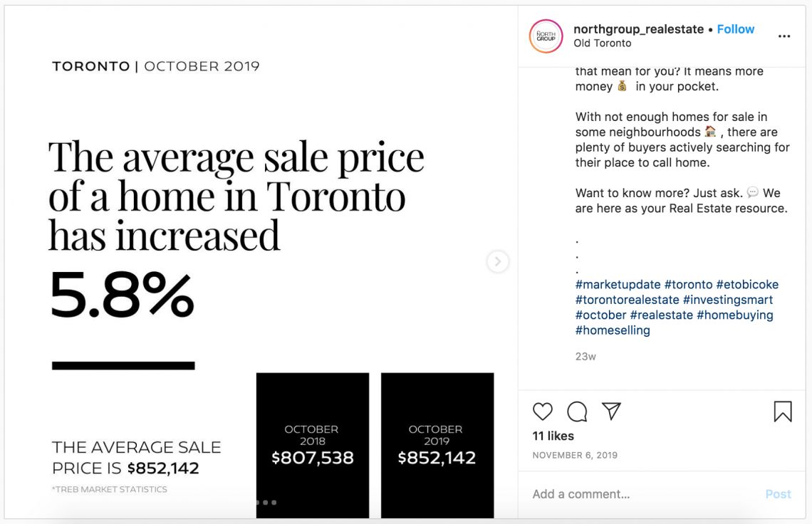
Task: Open the #marketupdate hashtag
Action: pos(618,285)
